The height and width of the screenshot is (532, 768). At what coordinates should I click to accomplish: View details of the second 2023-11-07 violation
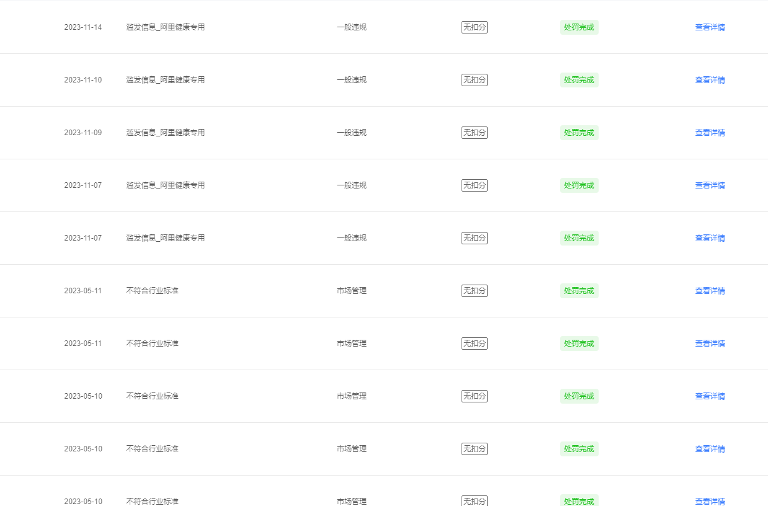(x=710, y=238)
